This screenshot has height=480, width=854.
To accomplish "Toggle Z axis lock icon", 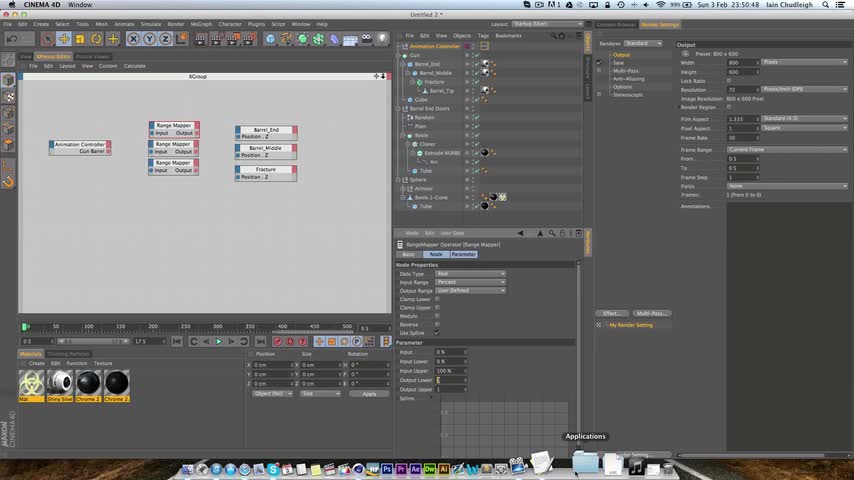I will coord(165,39).
